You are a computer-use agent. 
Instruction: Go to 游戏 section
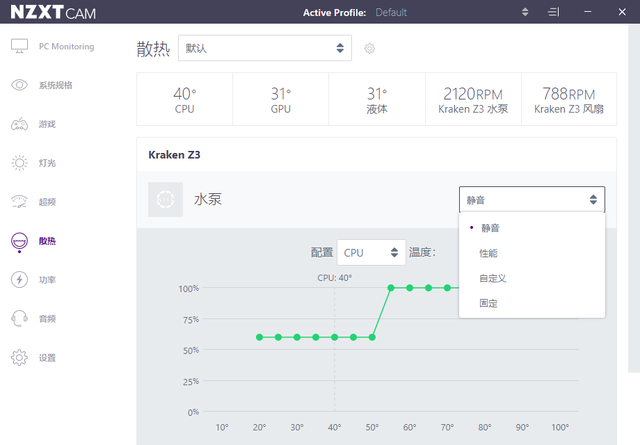(x=47, y=124)
